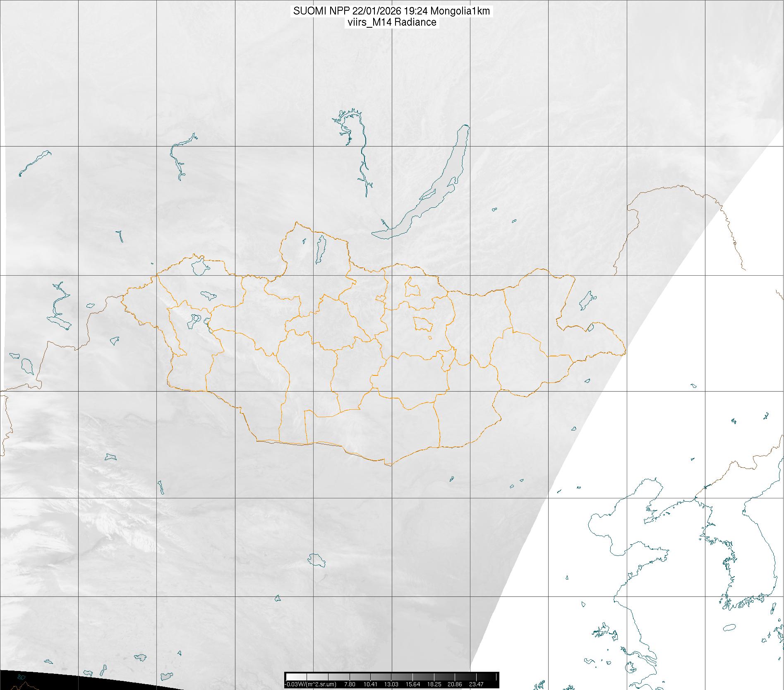Click the "20.86" colorbar value
Image resolution: width=784 pixels, height=690 pixels.
click(455, 684)
